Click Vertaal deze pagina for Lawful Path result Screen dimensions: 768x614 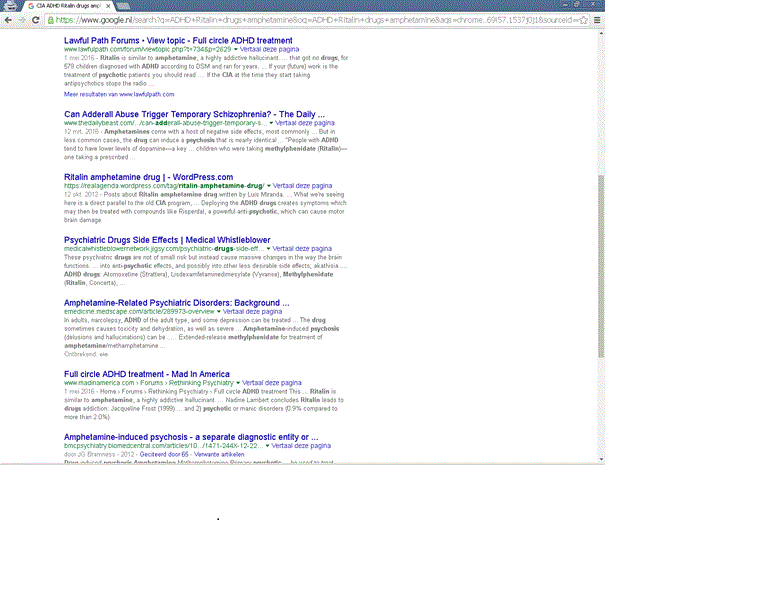click(269, 49)
